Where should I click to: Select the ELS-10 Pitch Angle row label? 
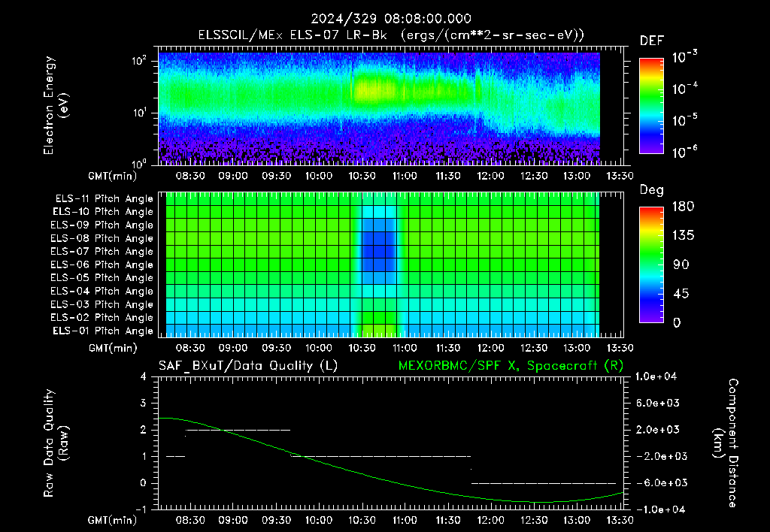[x=103, y=212]
